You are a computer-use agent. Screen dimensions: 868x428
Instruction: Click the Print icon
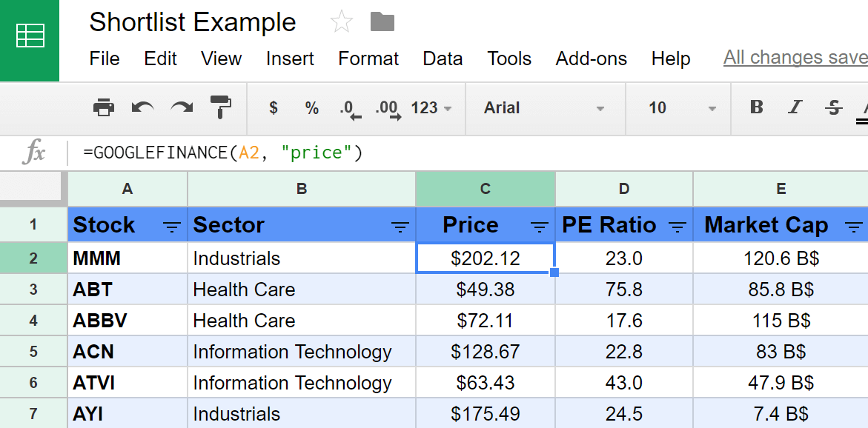pyautogui.click(x=104, y=107)
